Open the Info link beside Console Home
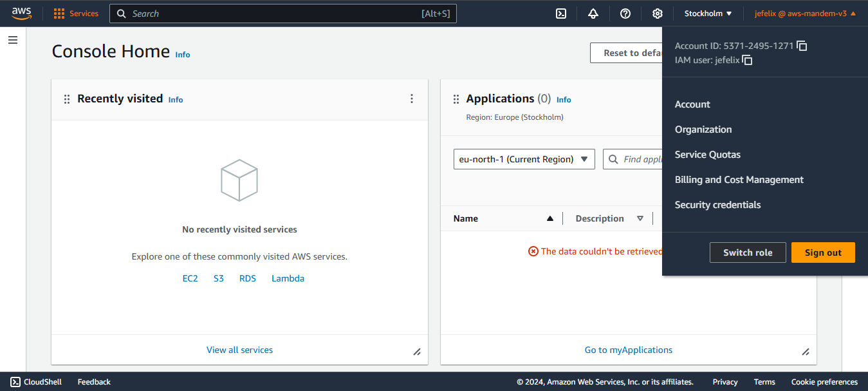The image size is (868, 391). pos(183,55)
